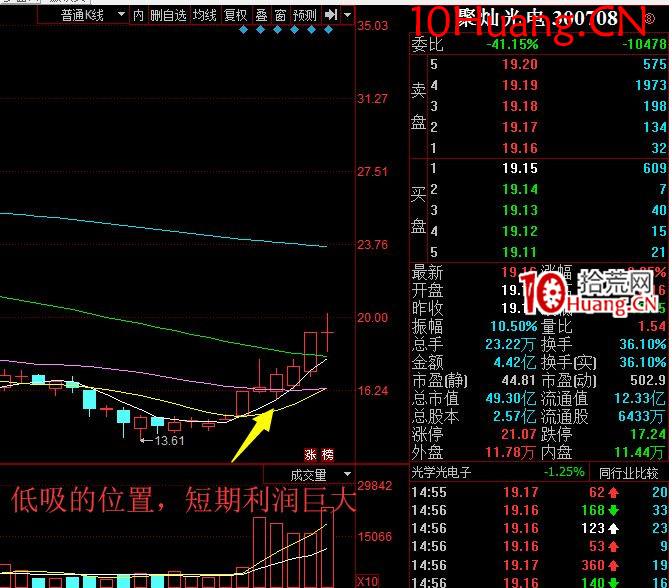Image resolution: width=669 pixels, height=588 pixels.
Task: Click the 流通值 value 12.33亿
Action: [x=640, y=399]
